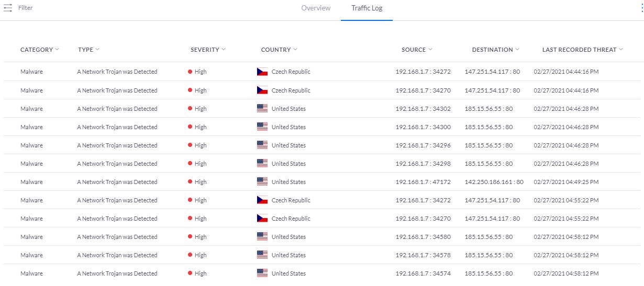Click the Czech Republic flag in first row
Viewport: 644px width, 286px height.
[x=262, y=72]
